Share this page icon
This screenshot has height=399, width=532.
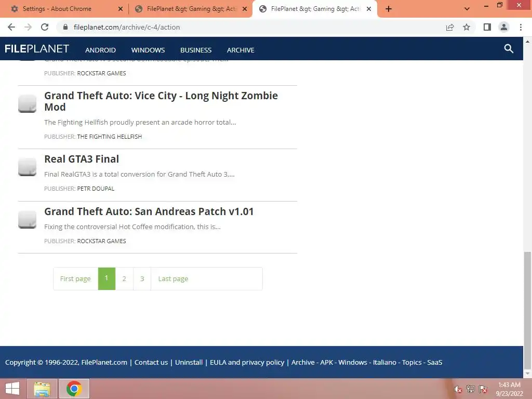[450, 27]
